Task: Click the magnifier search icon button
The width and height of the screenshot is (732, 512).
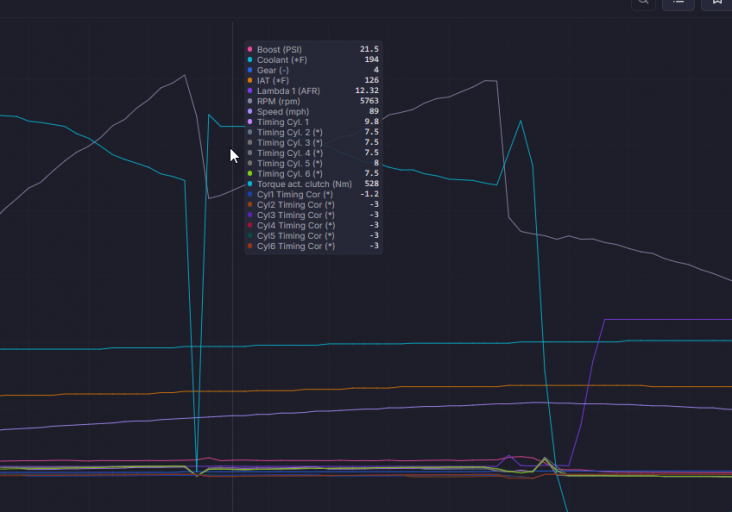Action: (643, 2)
